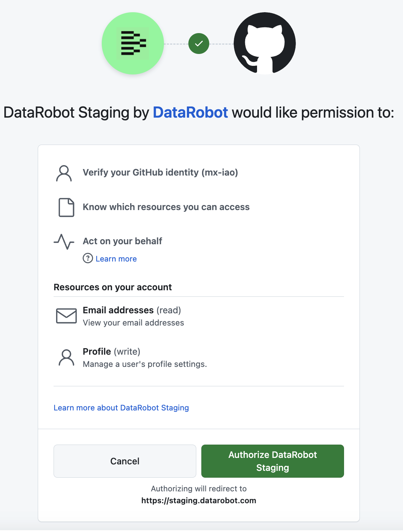Click the file icon beside resources access
Viewport: 403px width, 532px height.
(66, 207)
